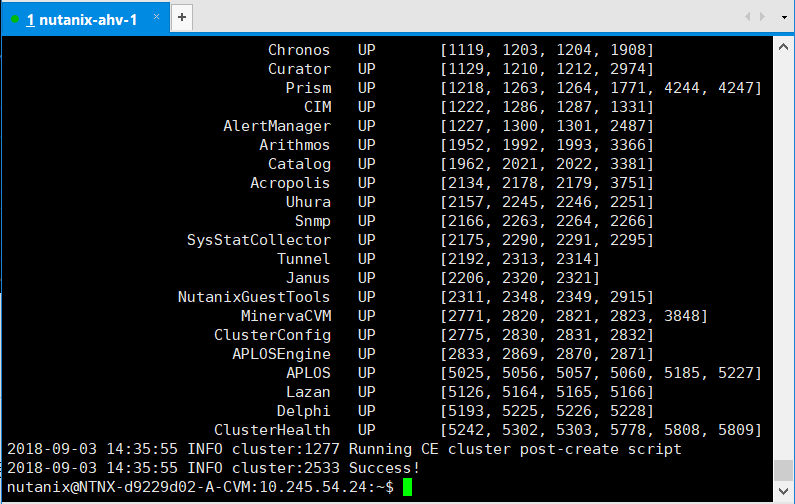
Task: Click APLOS PID list starting with 5025
Action: tap(601, 373)
